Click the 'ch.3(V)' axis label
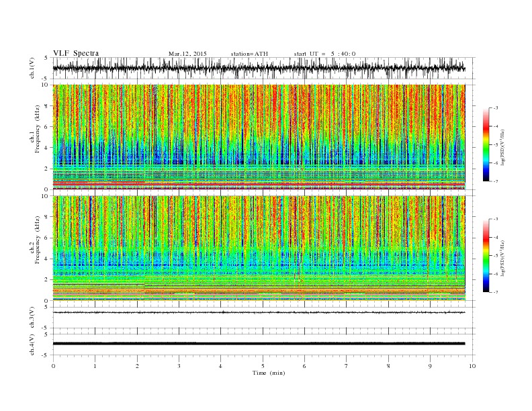Screen dimensions: 532x411 tap(32, 318)
